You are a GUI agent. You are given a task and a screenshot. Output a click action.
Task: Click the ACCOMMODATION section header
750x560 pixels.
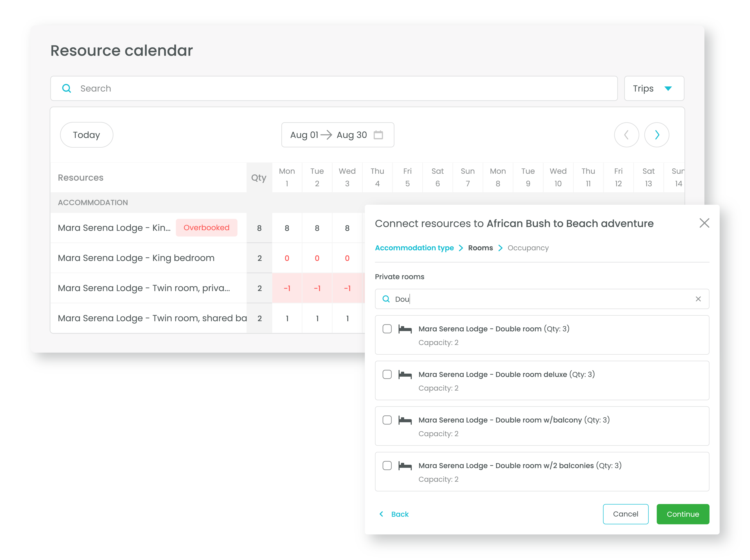tap(93, 203)
